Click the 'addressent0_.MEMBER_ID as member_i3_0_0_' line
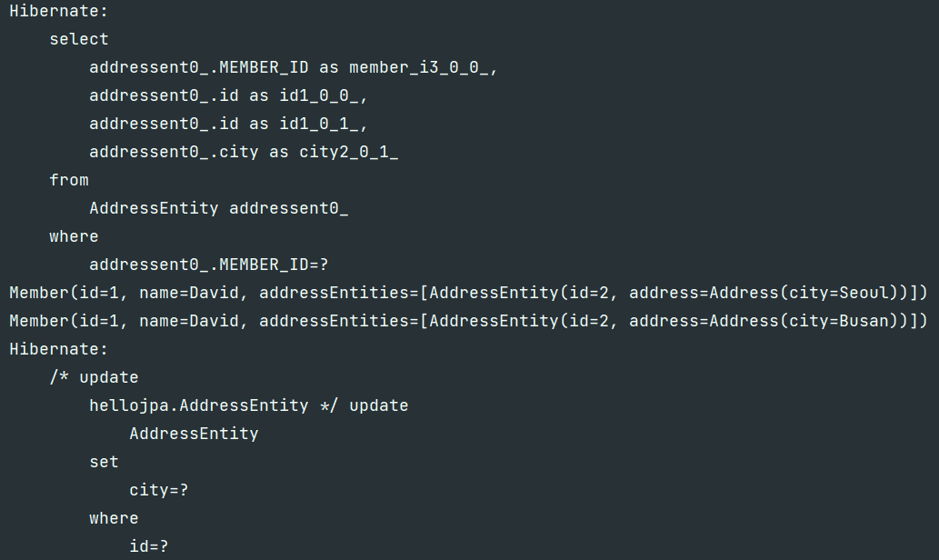 click(294, 67)
